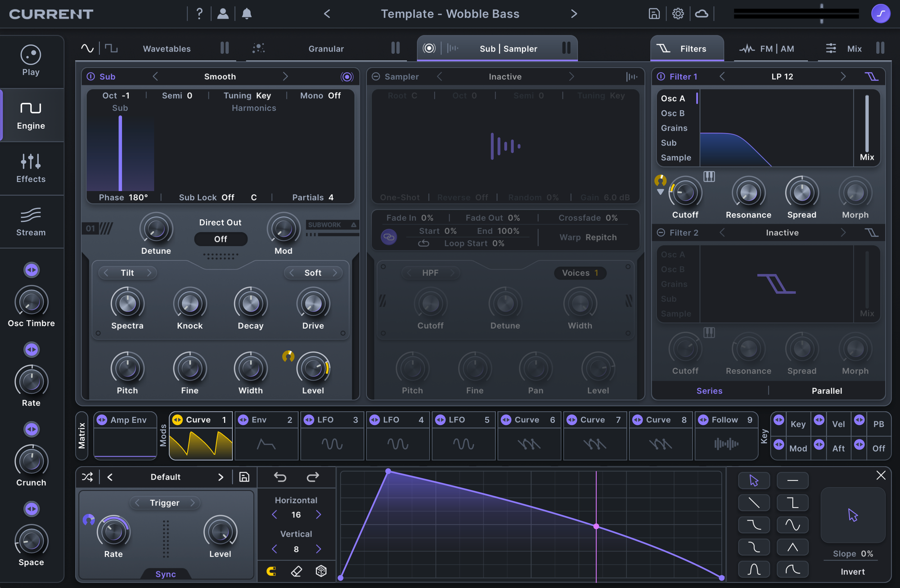The width and height of the screenshot is (900, 588).
Task: Click the notifications bell icon
Action: tap(247, 14)
